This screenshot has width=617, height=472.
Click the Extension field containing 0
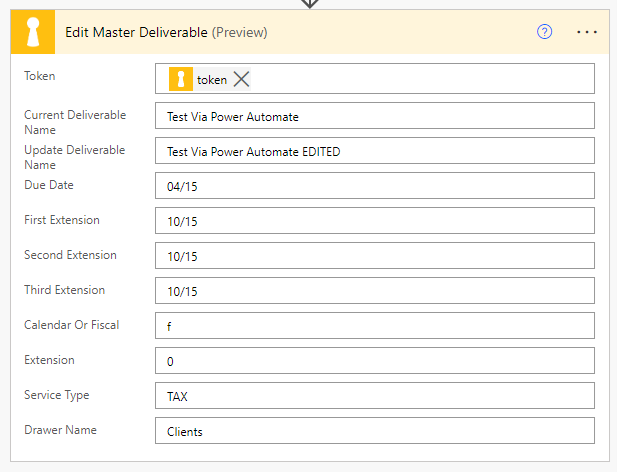coord(375,361)
